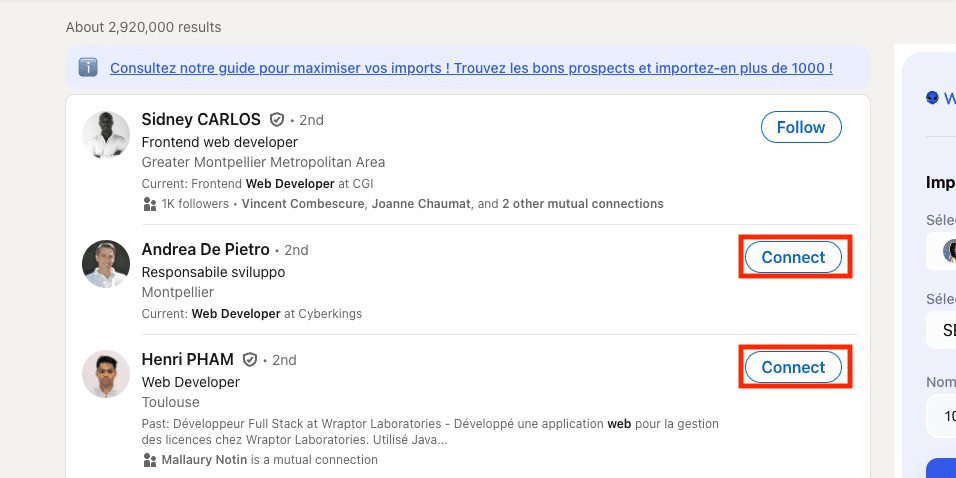Image resolution: width=956 pixels, height=478 pixels.
Task: Connect with Henri PHAM
Action: pos(793,367)
